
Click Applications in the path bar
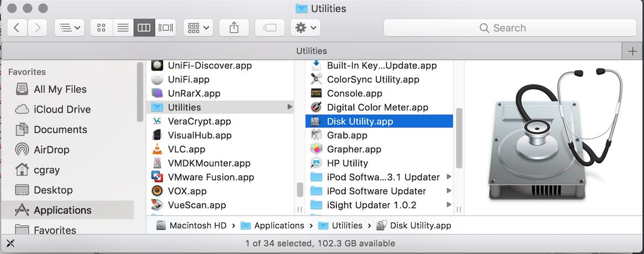(x=273, y=226)
